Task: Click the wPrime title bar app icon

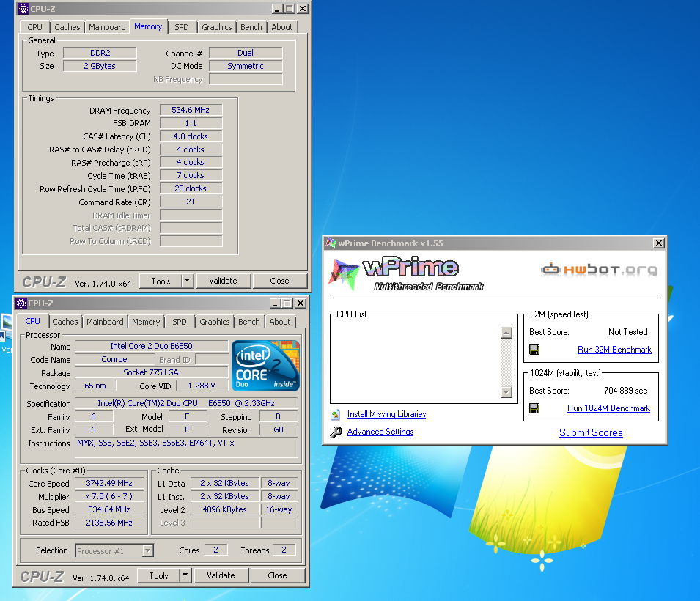Action: point(331,243)
